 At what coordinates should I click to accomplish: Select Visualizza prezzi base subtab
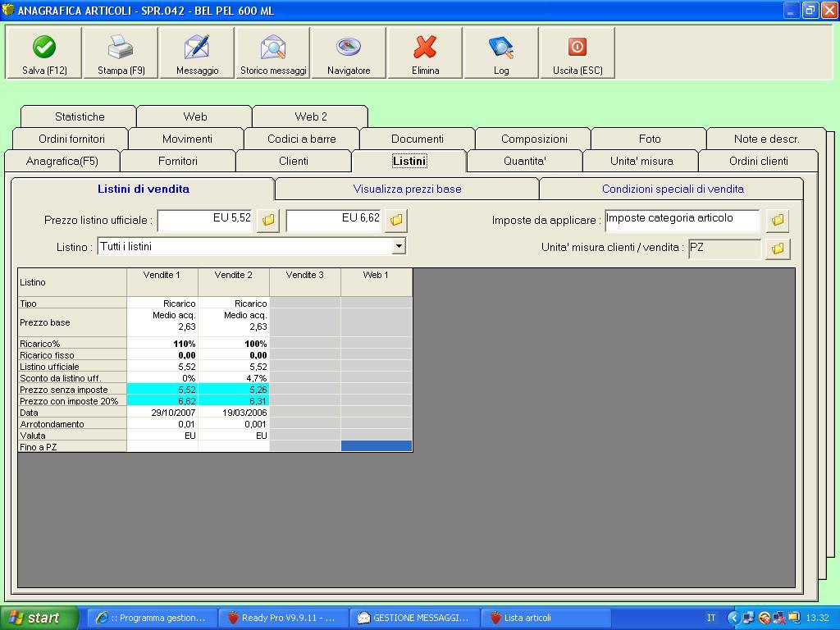point(407,189)
